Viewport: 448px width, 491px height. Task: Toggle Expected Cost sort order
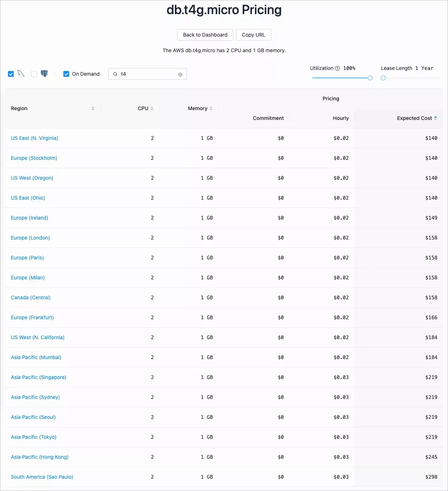click(x=435, y=118)
